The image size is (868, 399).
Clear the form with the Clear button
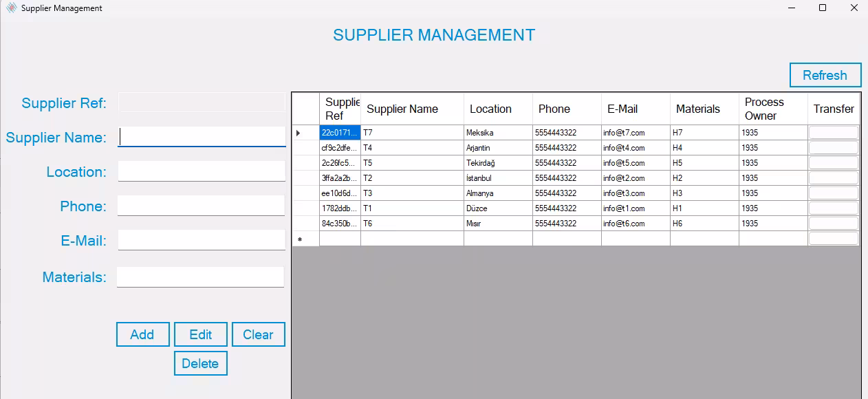click(258, 334)
